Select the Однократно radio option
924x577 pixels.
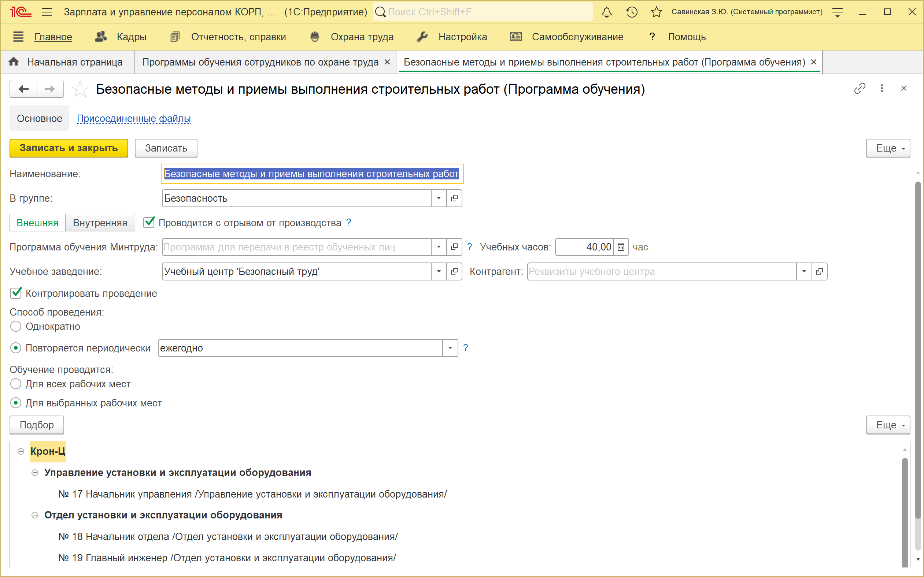coord(16,326)
